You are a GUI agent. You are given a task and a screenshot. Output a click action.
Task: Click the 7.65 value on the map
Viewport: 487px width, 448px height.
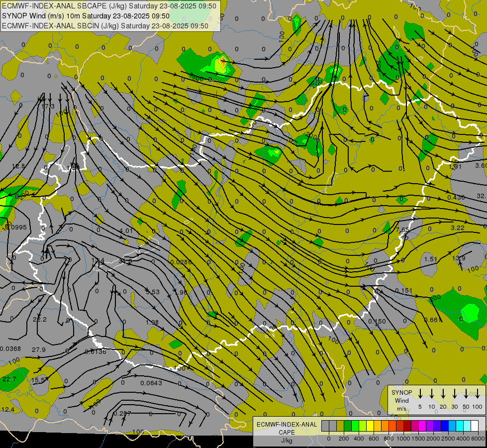tap(403, 229)
